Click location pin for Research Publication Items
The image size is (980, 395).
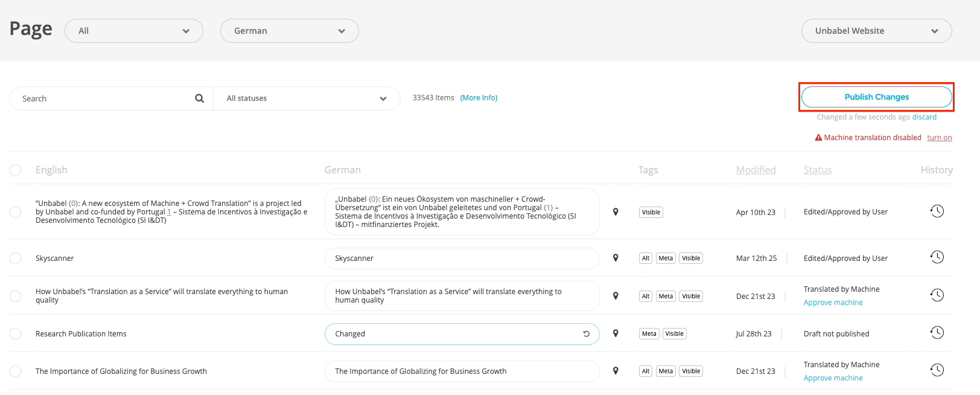(x=616, y=333)
